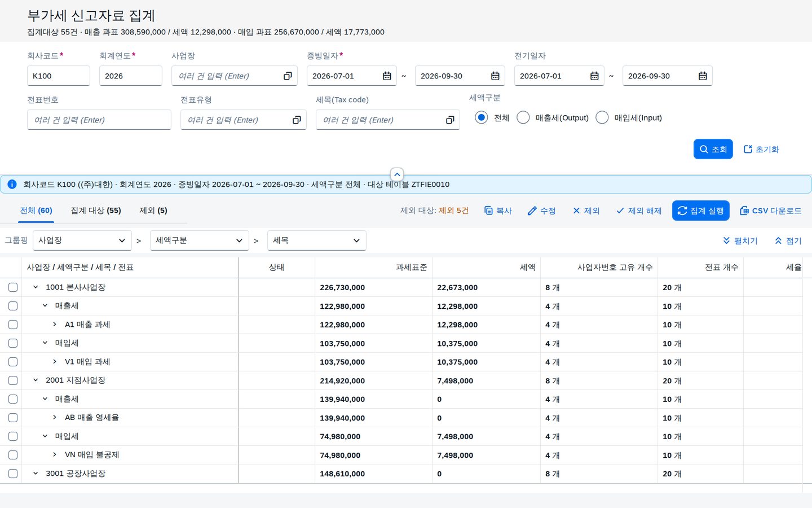Click the 회계연도 input field with 2026

point(131,76)
